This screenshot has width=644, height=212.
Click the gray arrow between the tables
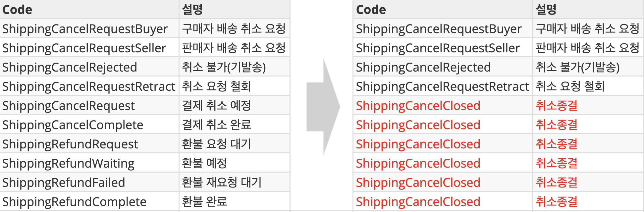323,107
